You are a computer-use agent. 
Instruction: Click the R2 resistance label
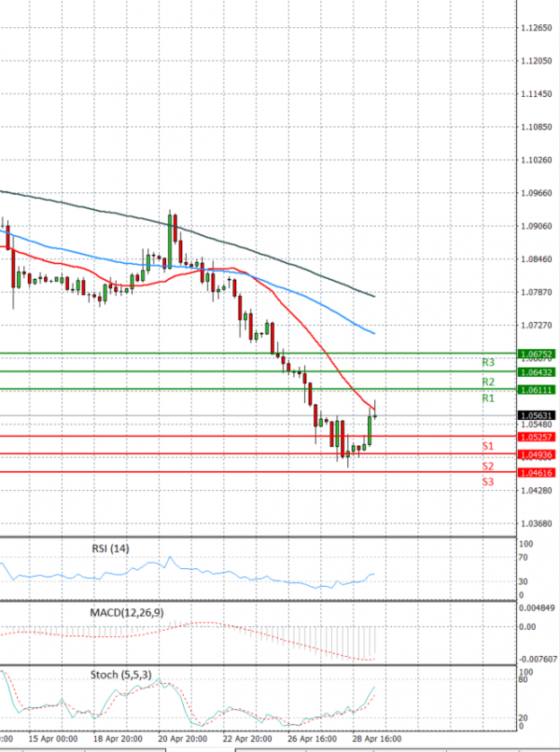(x=487, y=383)
